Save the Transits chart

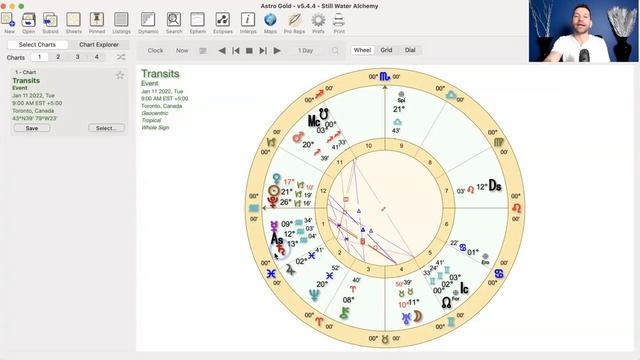click(32, 128)
